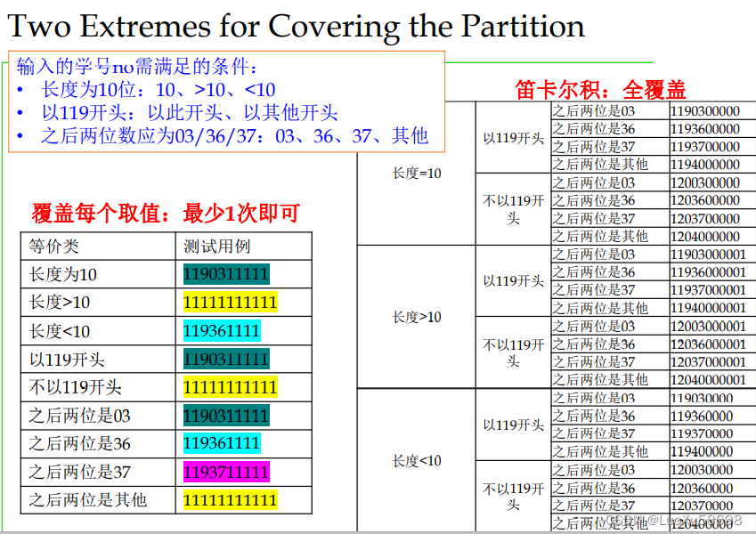This screenshot has height=534, width=756.
Task: Select the value 12037000001
Action: [708, 362]
